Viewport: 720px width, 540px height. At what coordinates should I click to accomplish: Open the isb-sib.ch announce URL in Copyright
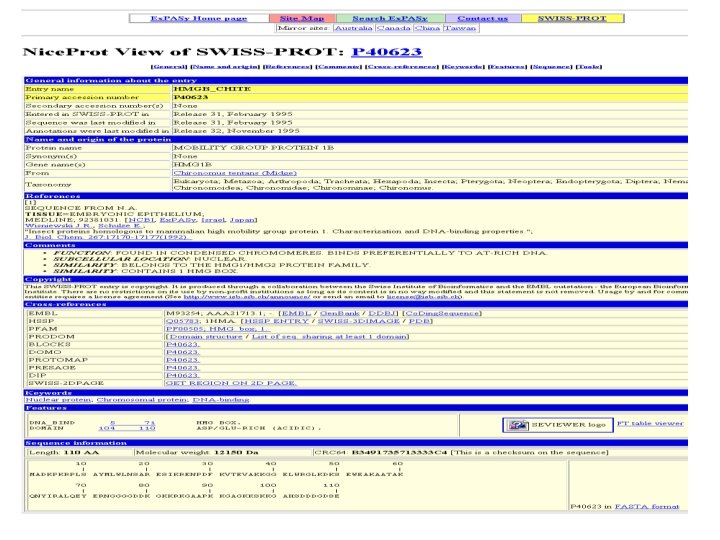(x=247, y=297)
